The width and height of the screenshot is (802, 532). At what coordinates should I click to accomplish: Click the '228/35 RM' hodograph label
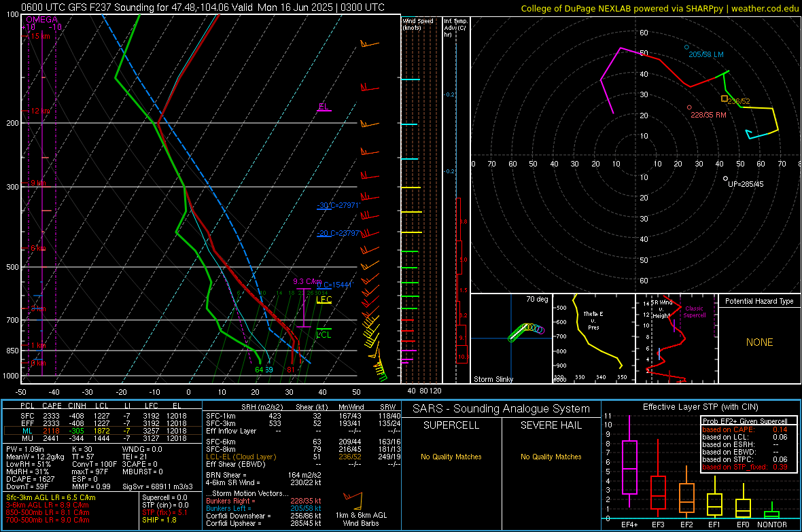pyautogui.click(x=708, y=115)
